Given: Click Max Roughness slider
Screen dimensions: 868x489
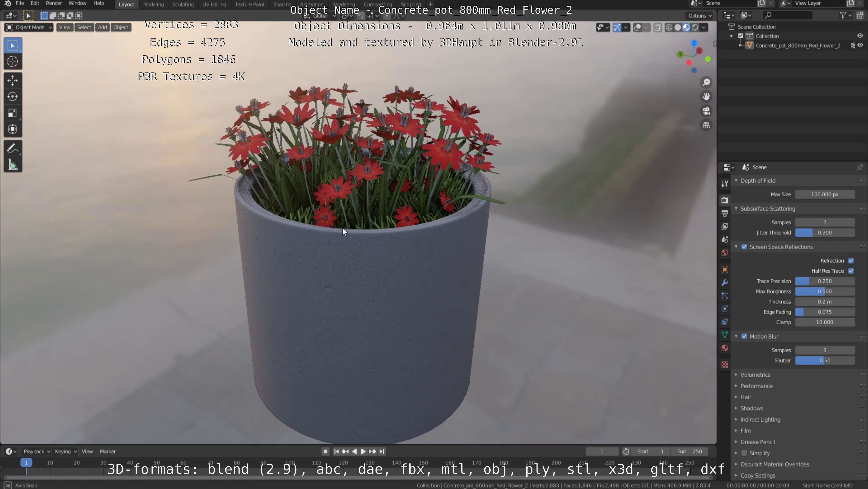Looking at the screenshot, I should click(x=825, y=292).
